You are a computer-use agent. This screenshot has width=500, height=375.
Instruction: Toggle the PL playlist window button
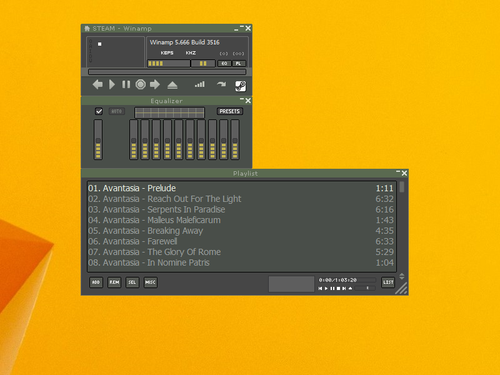(x=239, y=63)
